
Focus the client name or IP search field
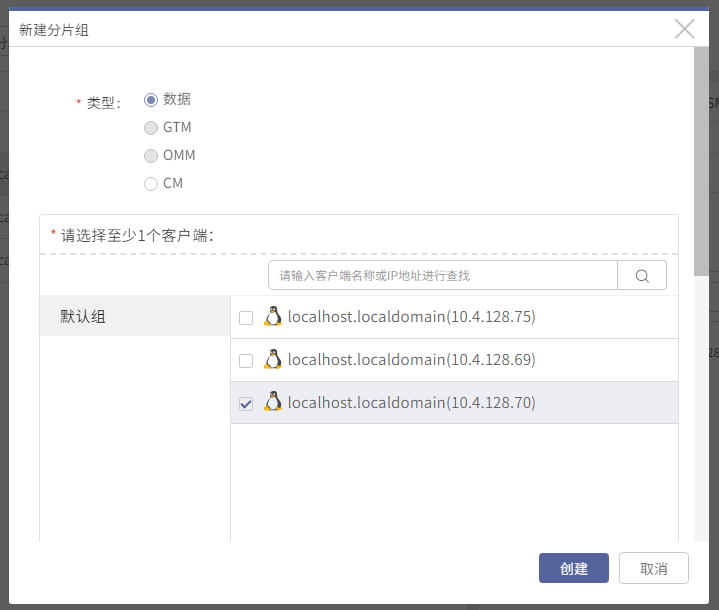[443, 276]
